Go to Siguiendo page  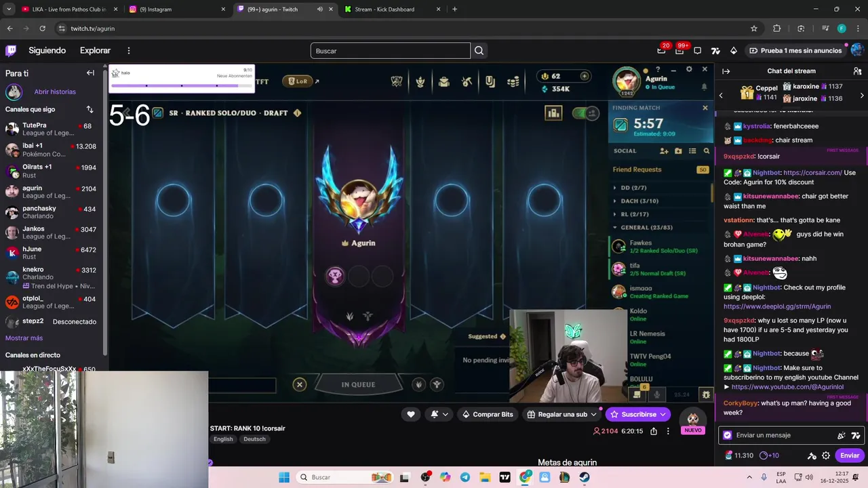coord(47,50)
